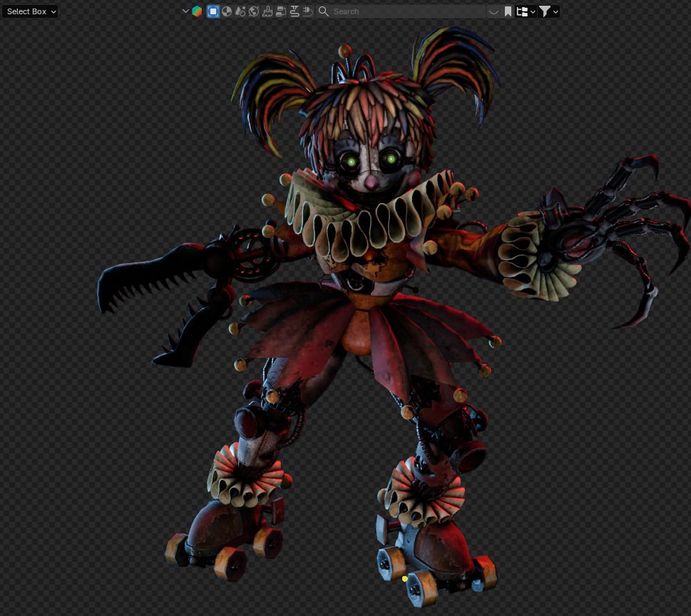Toggle the plug-shaped icon before the search field
The width and height of the screenshot is (691, 616).
(308, 11)
